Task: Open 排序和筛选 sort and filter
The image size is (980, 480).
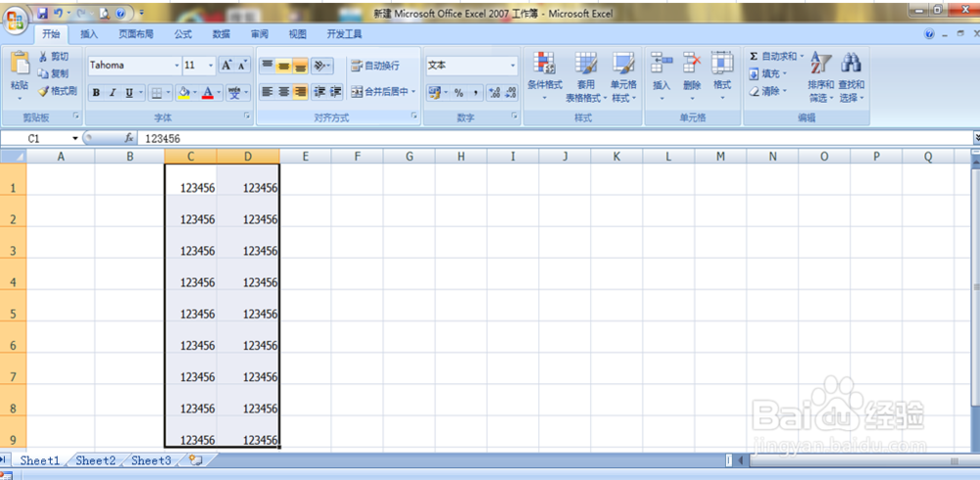Action: (x=820, y=77)
